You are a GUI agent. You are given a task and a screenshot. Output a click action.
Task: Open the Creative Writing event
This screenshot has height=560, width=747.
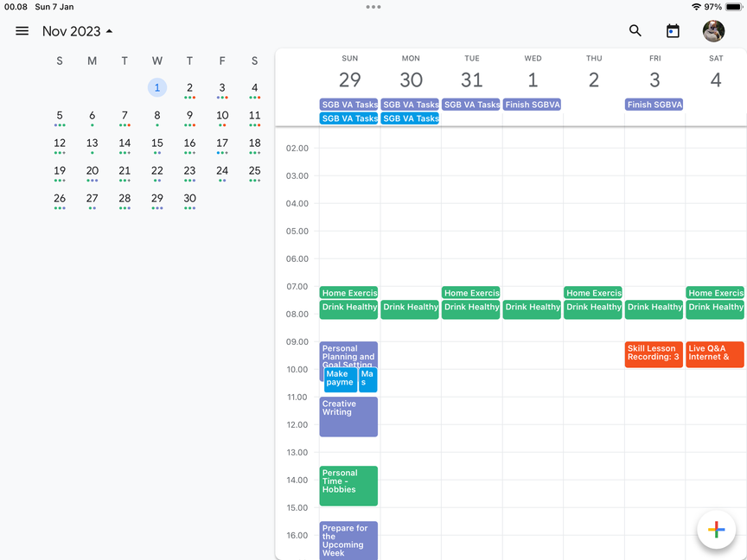(348, 417)
